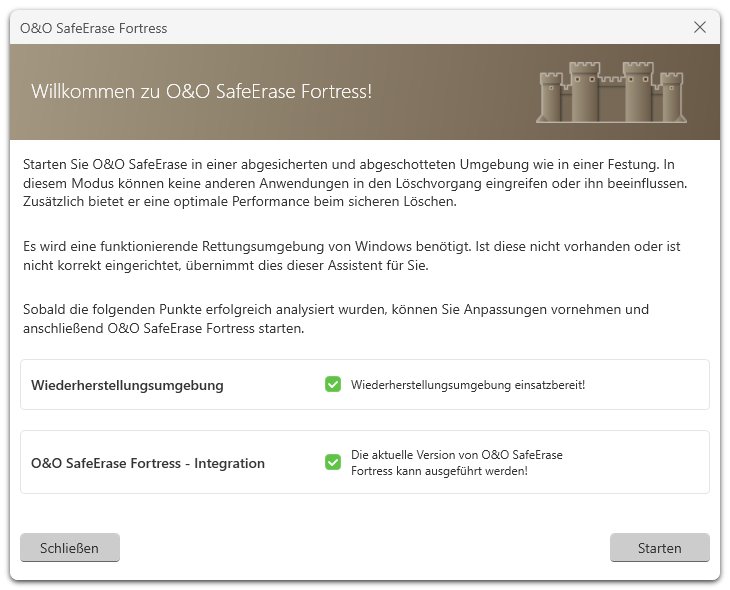Click the empty footer space between Schließen and Starten
730x590 pixels.
(x=365, y=548)
